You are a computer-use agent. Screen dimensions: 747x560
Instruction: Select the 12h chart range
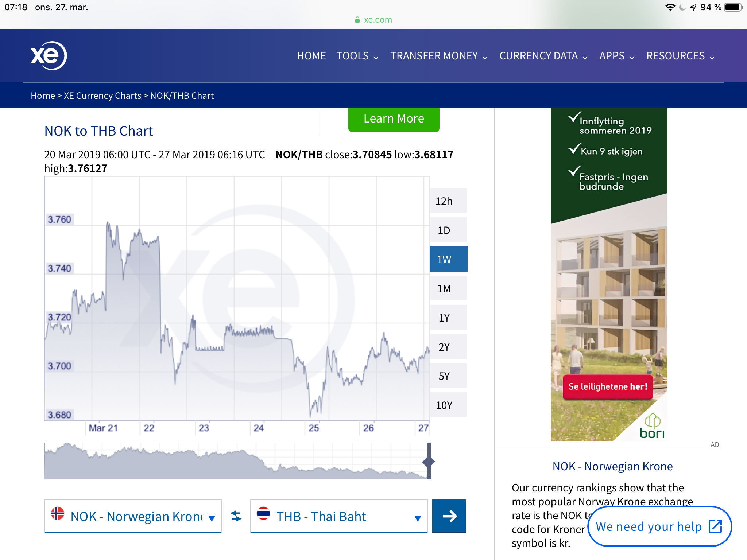tap(448, 201)
